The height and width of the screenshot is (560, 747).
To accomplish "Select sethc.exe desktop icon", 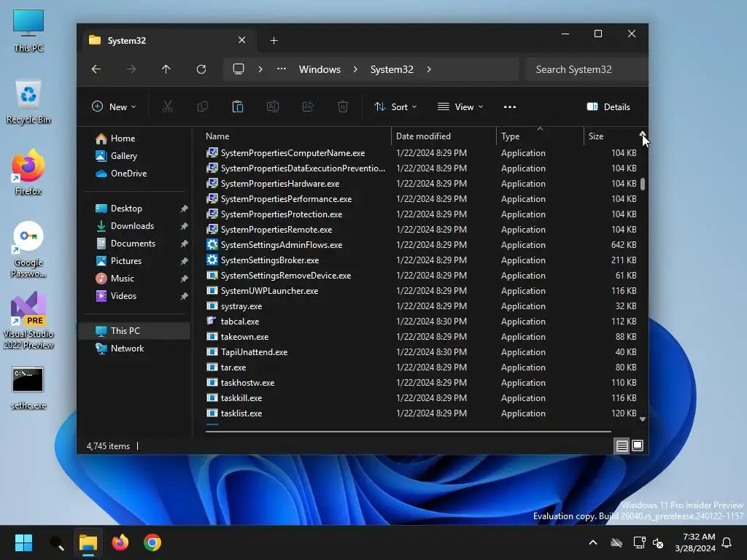I will coord(28,388).
